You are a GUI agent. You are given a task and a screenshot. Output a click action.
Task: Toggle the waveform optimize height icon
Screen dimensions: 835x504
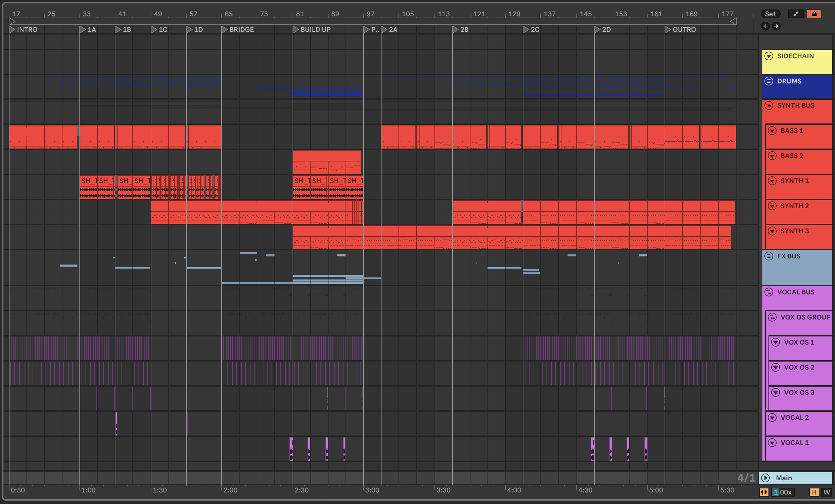tap(764, 492)
